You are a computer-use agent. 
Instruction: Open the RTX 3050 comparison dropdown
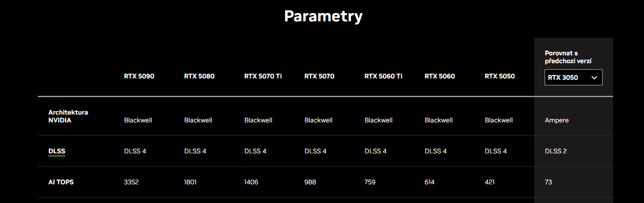click(573, 78)
